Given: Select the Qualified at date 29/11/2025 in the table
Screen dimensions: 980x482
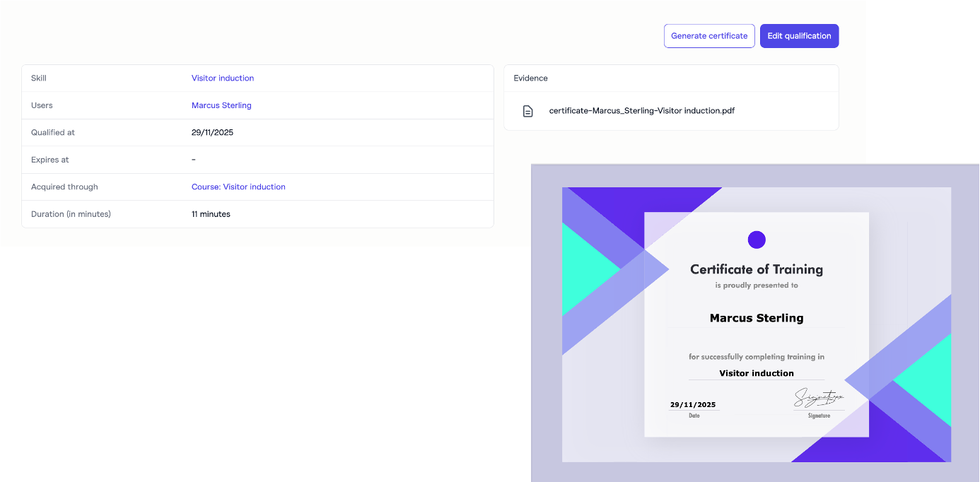Looking at the screenshot, I should tap(212, 133).
